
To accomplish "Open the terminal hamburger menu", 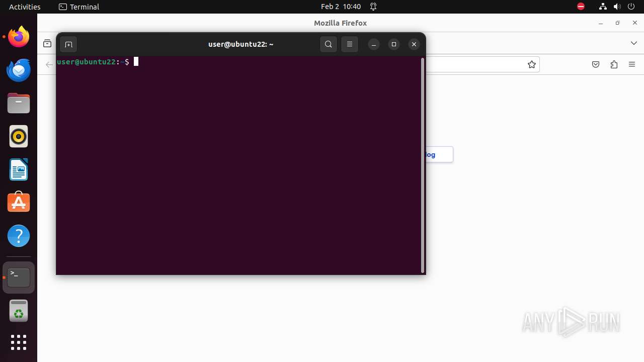I will point(350,44).
